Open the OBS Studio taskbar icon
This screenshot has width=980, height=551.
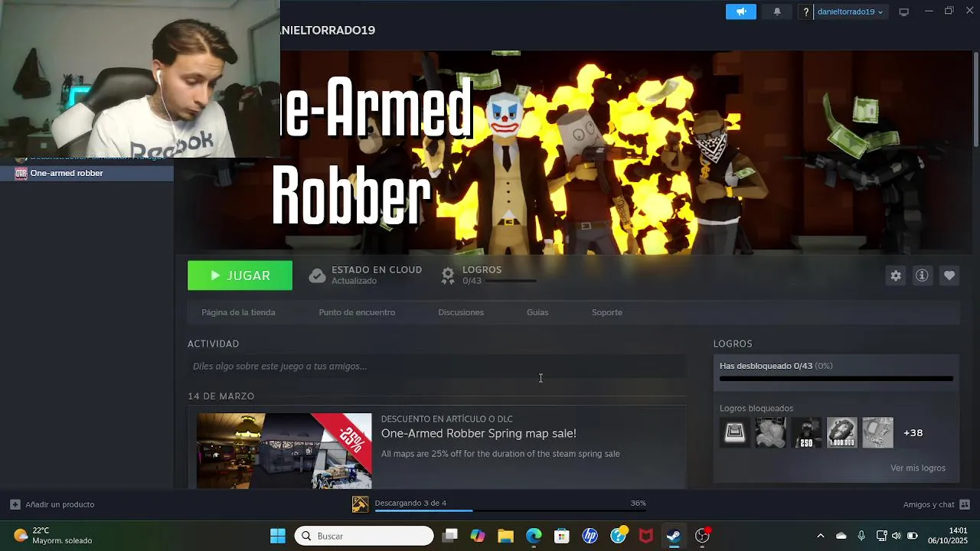702,536
